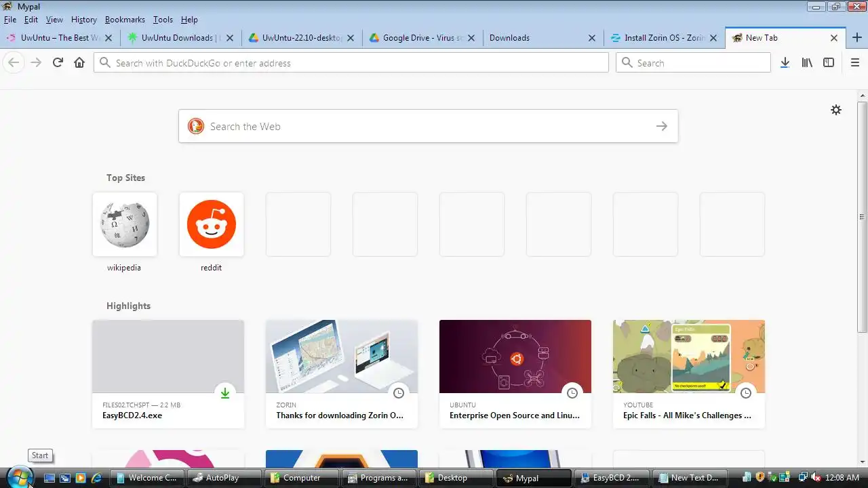Screen dimensions: 868x488
Task: Close the Google Drive Virus scan tab
Action: coord(471,38)
